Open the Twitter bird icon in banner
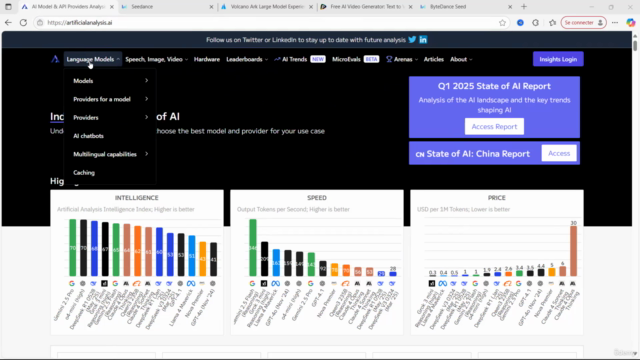This screenshot has width=640, height=360. coord(412,40)
